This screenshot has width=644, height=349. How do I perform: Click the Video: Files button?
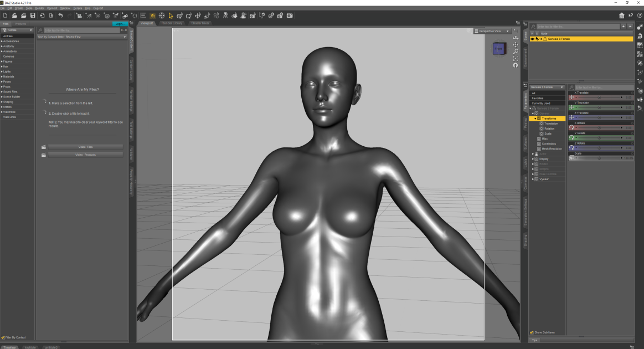85,147
